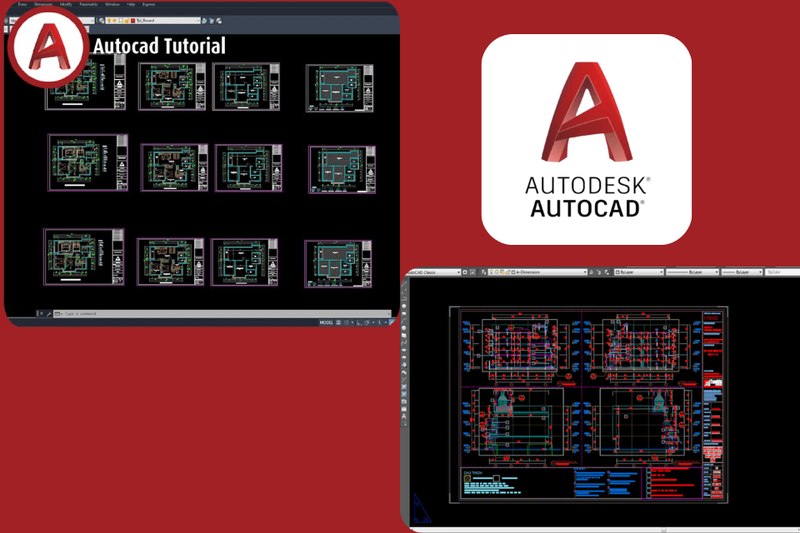Toggle grid display icon next to MODEL
Image resolution: width=800 pixels, height=533 pixels.
(338, 322)
